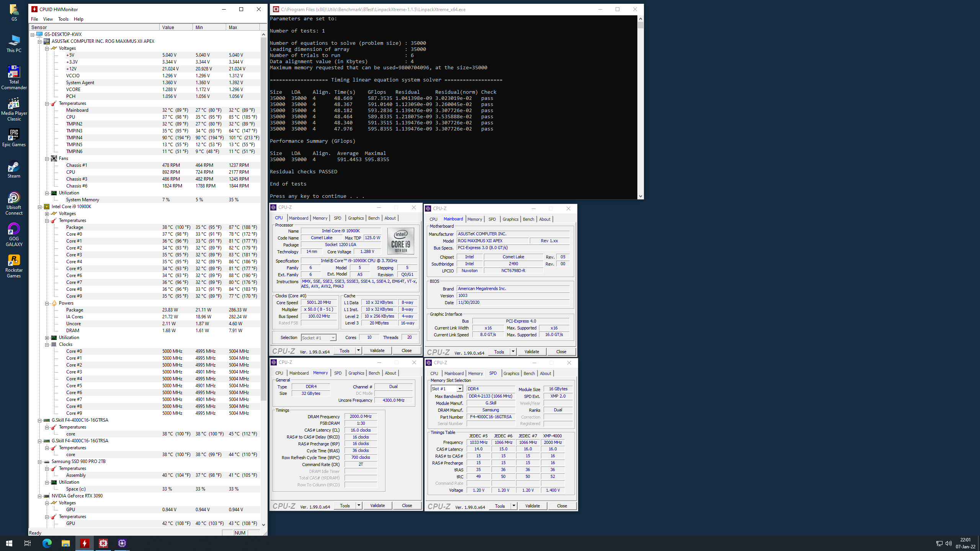Click the volume icon in the system tray

948,543
